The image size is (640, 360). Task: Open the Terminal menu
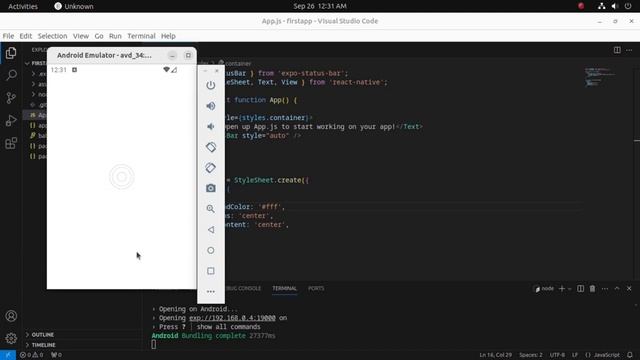(141, 36)
